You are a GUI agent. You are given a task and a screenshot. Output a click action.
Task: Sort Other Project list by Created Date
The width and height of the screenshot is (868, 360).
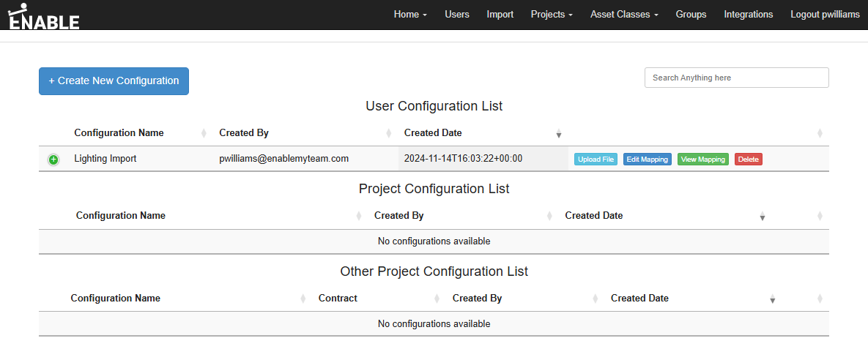[x=639, y=299]
